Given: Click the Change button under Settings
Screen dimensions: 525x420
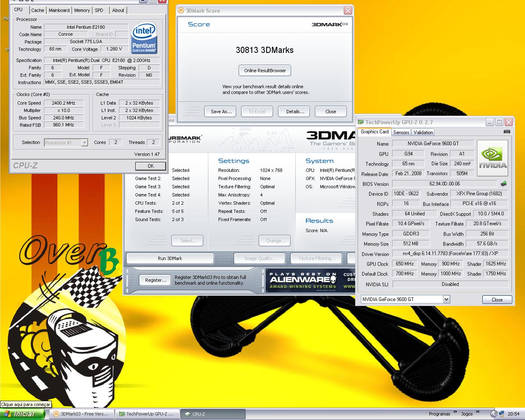Looking at the screenshot, I should point(274,241).
